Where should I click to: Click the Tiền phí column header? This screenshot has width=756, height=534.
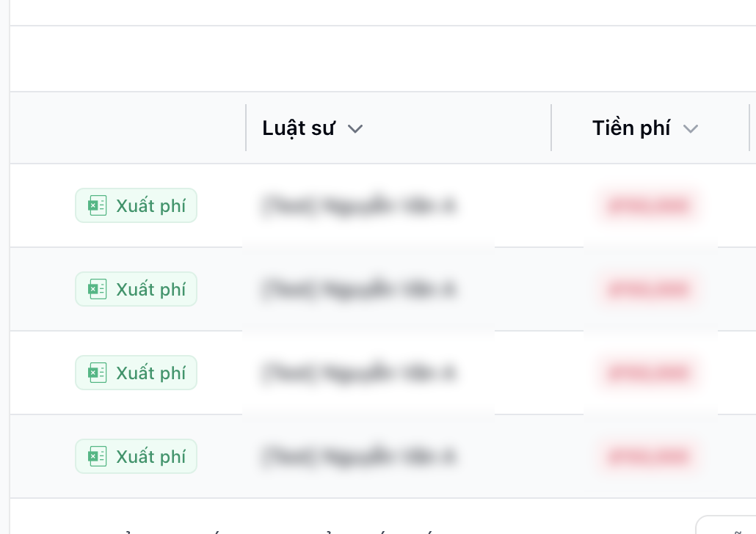[x=631, y=128]
